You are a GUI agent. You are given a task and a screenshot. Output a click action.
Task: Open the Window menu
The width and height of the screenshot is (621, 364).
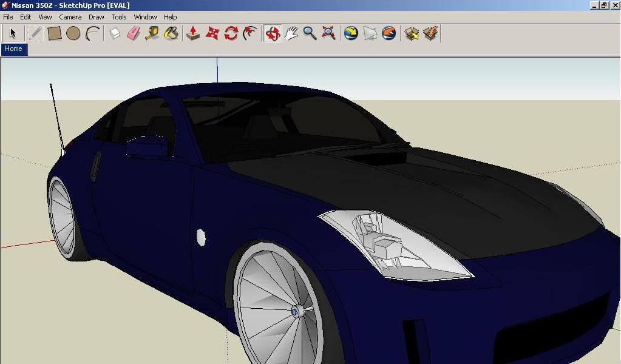(x=145, y=17)
